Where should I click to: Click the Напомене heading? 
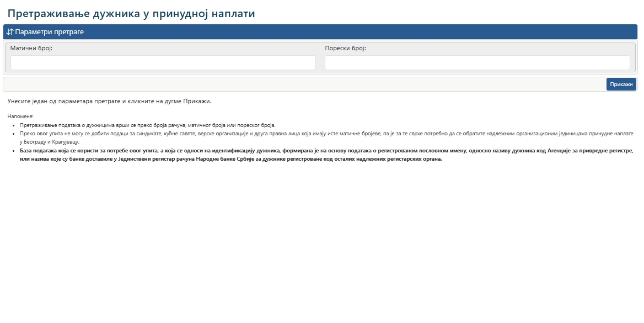tap(20, 117)
